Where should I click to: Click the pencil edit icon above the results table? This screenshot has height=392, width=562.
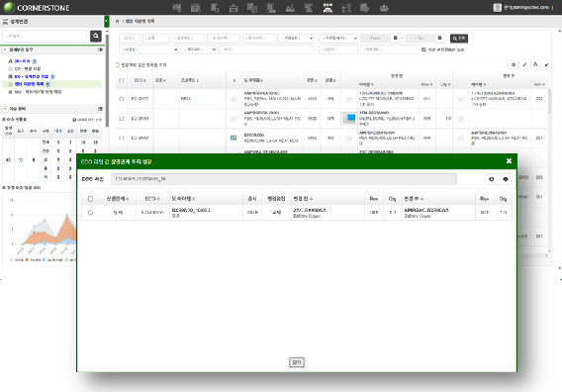tap(524, 64)
